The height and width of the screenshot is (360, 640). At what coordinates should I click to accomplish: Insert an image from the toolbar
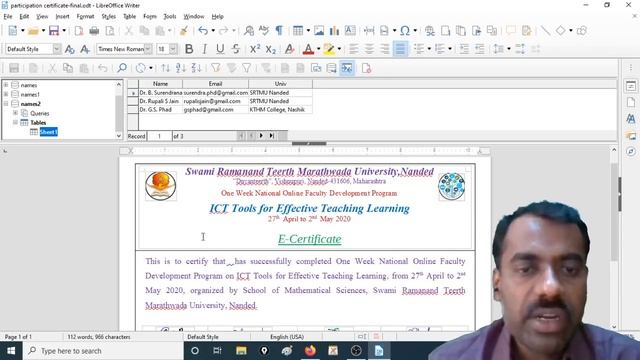319,31
